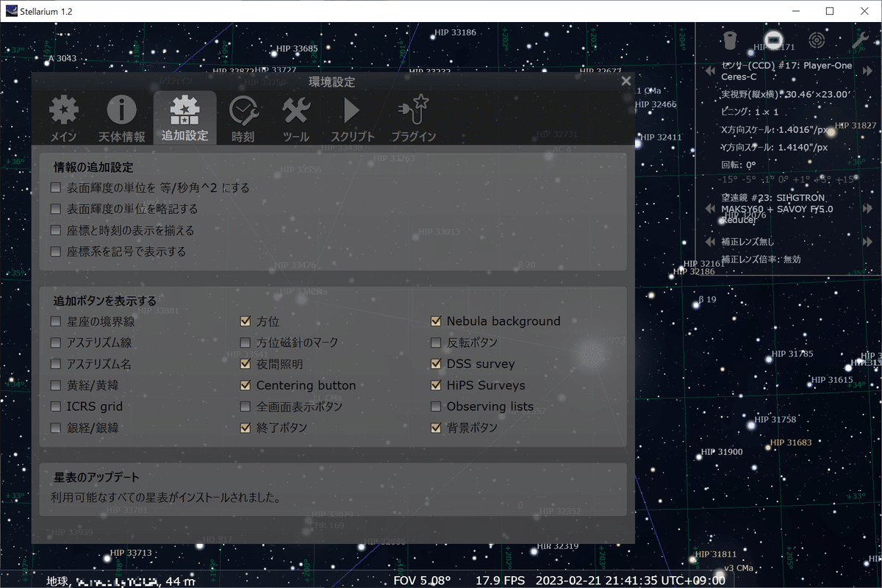Select next lens near 補正レンズ無し
The height and width of the screenshot is (588, 882).
(x=866, y=242)
